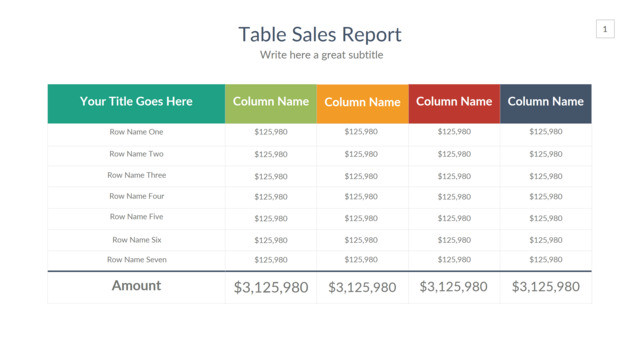Select the Row Name One cell
The height and width of the screenshot is (360, 640).
[136, 132]
